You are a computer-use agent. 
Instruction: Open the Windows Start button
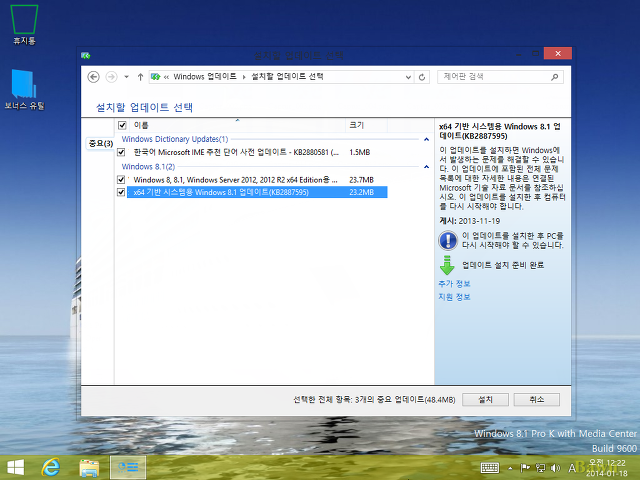point(16,467)
